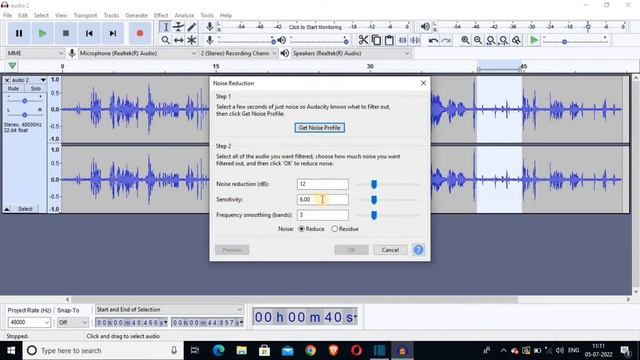Open the Effect menu
Image resolution: width=640 pixels, height=360 pixels.
coord(161,15)
